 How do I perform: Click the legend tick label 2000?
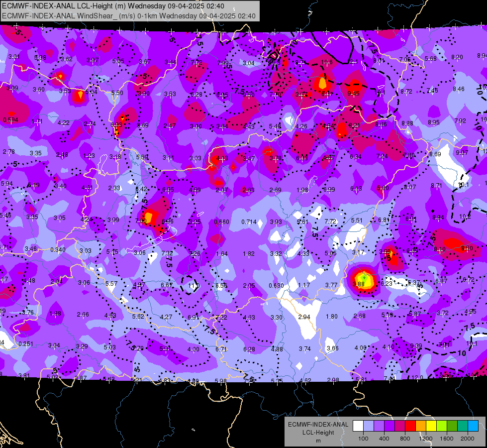pos(468,439)
